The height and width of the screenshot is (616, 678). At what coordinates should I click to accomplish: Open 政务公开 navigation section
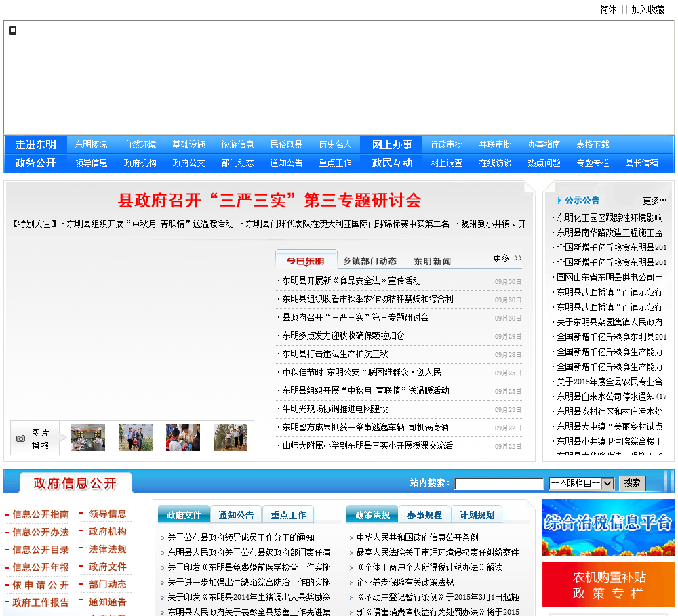point(36,163)
